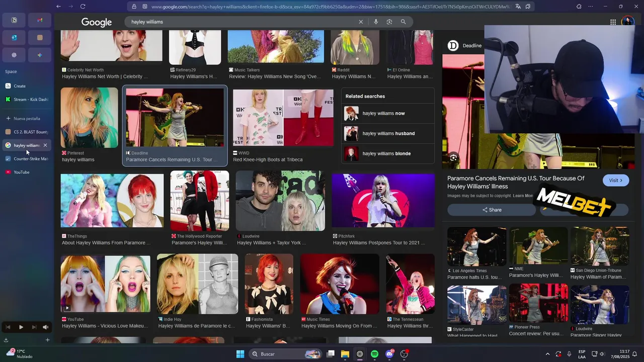Click the Visit button in preview panel
This screenshot has height=362, width=644.
616,180
